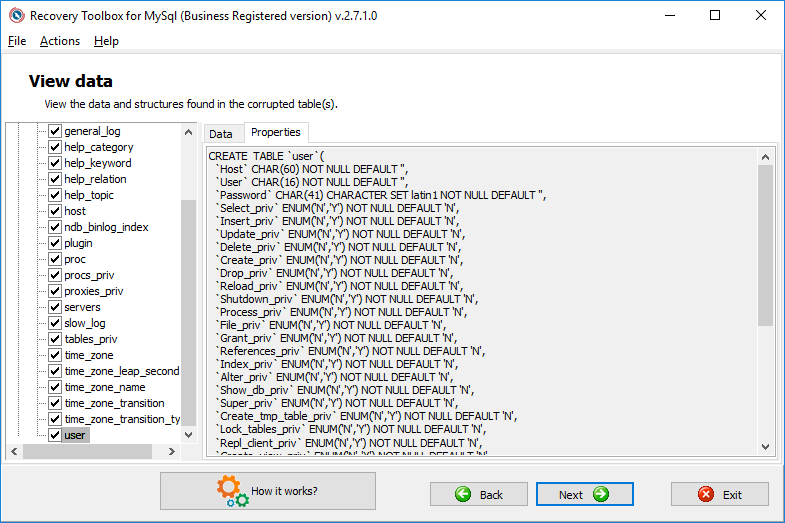
Task: Click table list horizontal scroll right arrow
Action: (x=172, y=451)
